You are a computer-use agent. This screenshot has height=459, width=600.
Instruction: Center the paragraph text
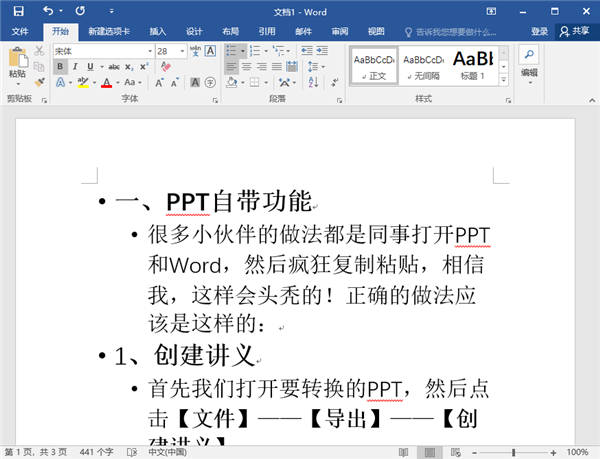point(246,67)
